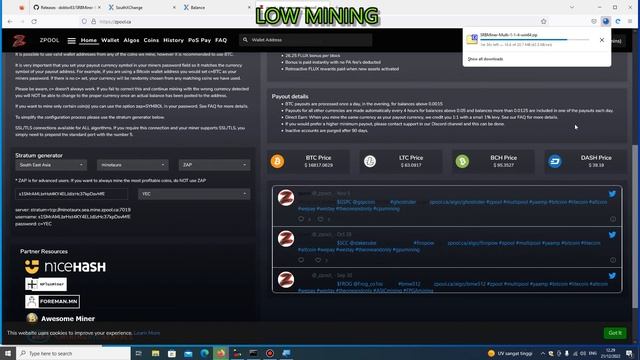Click the page vertical scrollbar

(634, 227)
